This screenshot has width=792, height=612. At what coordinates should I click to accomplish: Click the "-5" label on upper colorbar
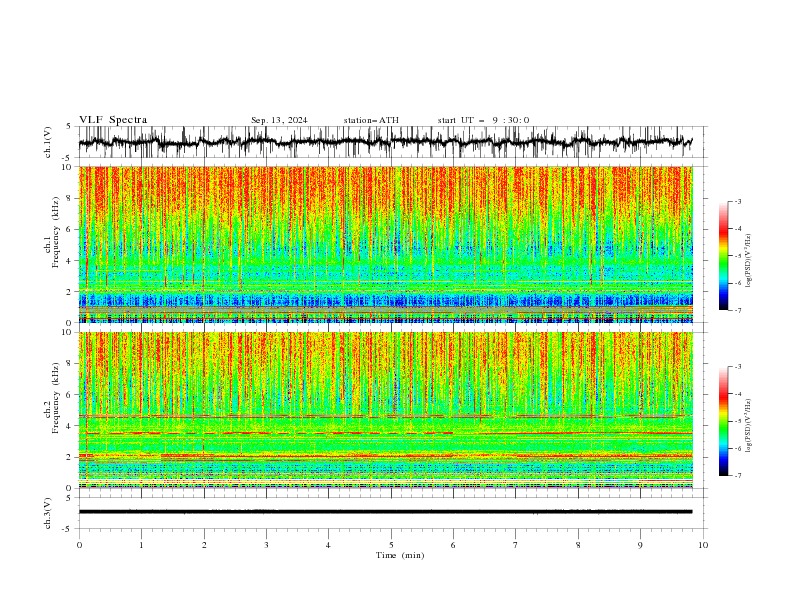point(738,256)
